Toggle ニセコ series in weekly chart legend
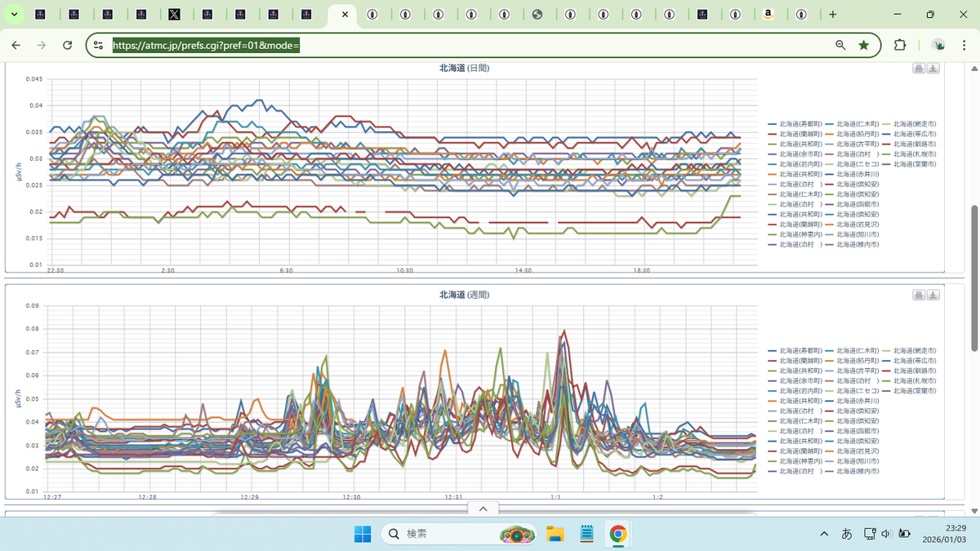Viewport: 980px width, 551px height. coord(852,390)
